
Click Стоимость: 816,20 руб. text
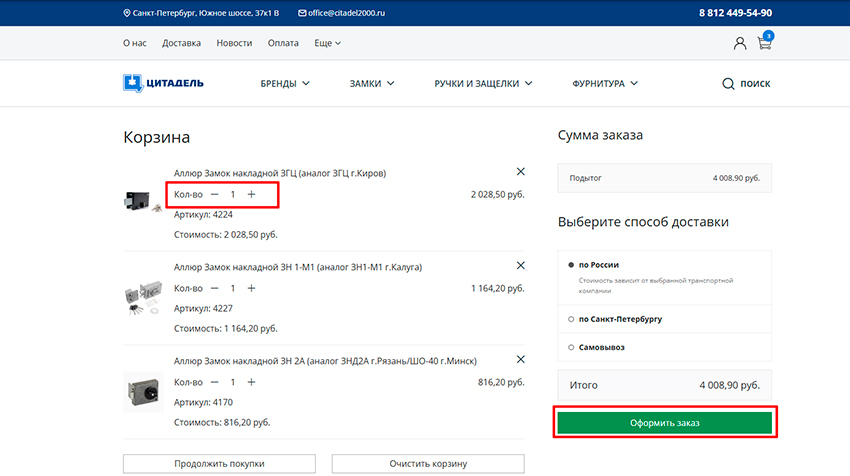(222, 422)
